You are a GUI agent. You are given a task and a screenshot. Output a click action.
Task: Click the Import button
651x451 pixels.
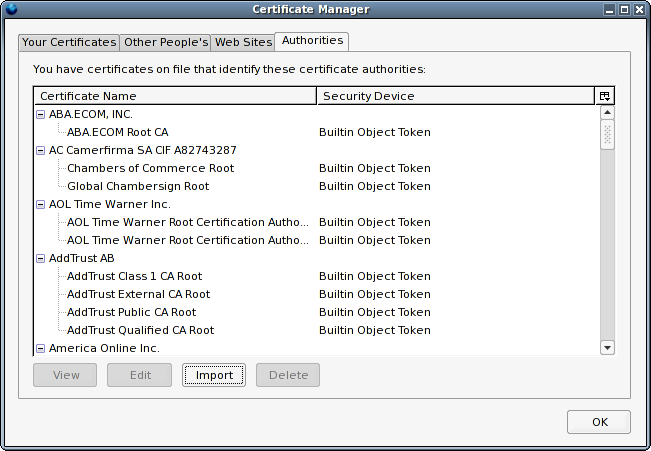tap(214, 375)
